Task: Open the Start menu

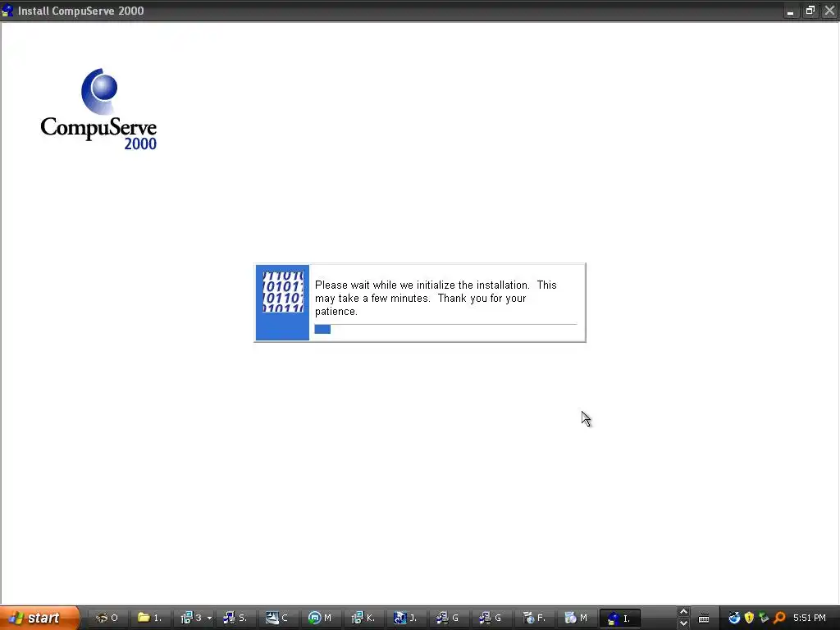Action: coord(39,619)
